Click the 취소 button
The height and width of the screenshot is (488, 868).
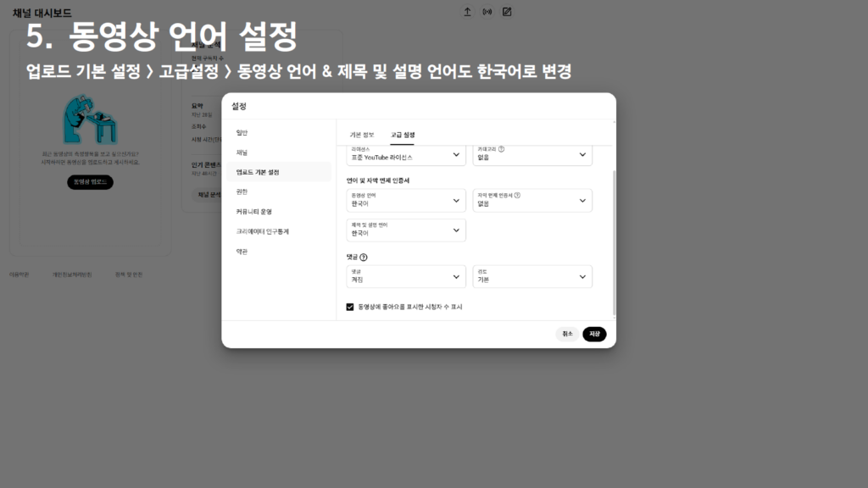point(567,334)
